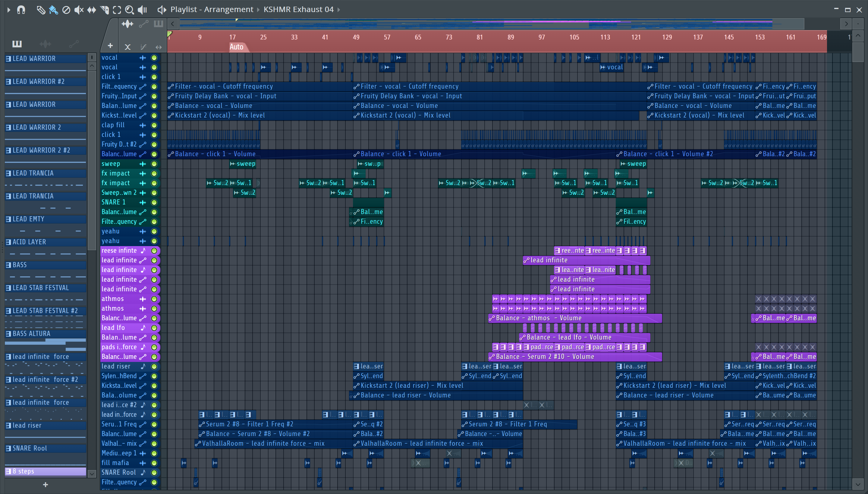Select the Select marquee tool
868x494 pixels.
117,10
